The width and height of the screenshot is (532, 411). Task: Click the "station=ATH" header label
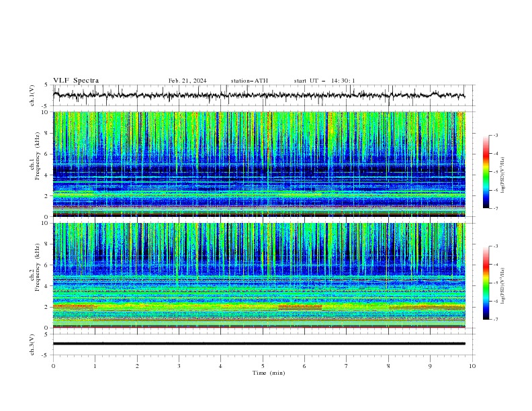click(x=249, y=81)
